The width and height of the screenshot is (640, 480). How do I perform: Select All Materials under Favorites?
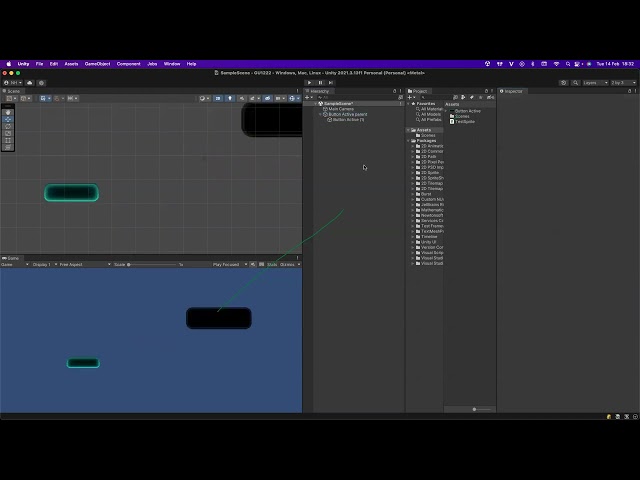point(431,109)
